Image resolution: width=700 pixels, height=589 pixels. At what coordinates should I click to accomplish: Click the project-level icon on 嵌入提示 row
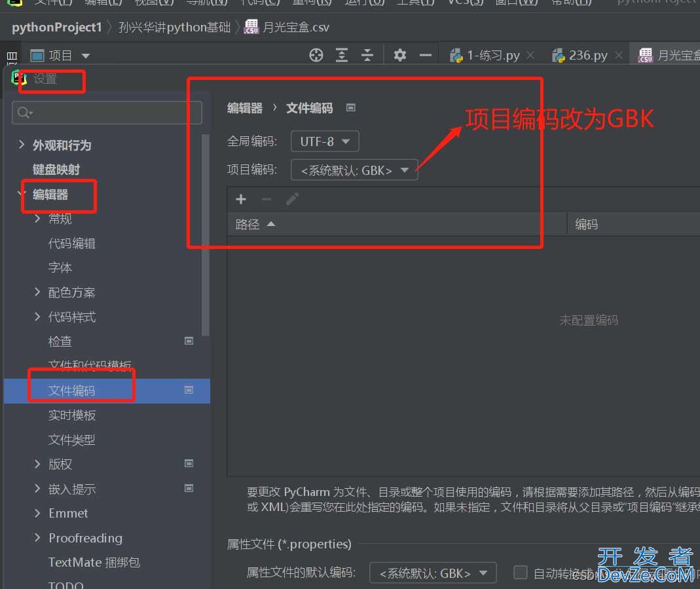click(189, 488)
